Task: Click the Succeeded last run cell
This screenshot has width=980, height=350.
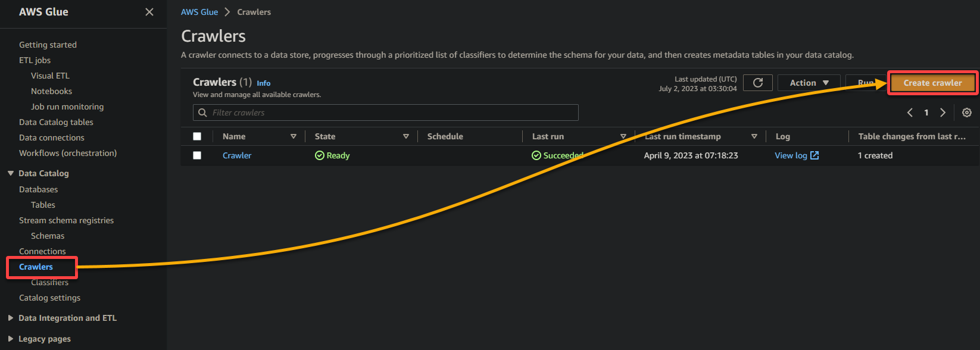Action: (x=557, y=155)
